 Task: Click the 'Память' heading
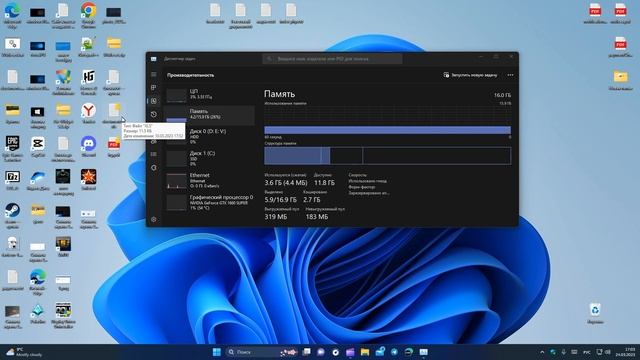point(279,94)
